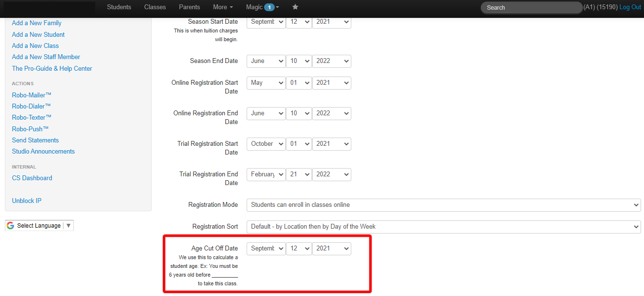Image resolution: width=644 pixels, height=296 pixels.
Task: Click the Magic notification badge showing 1
Action: [269, 7]
